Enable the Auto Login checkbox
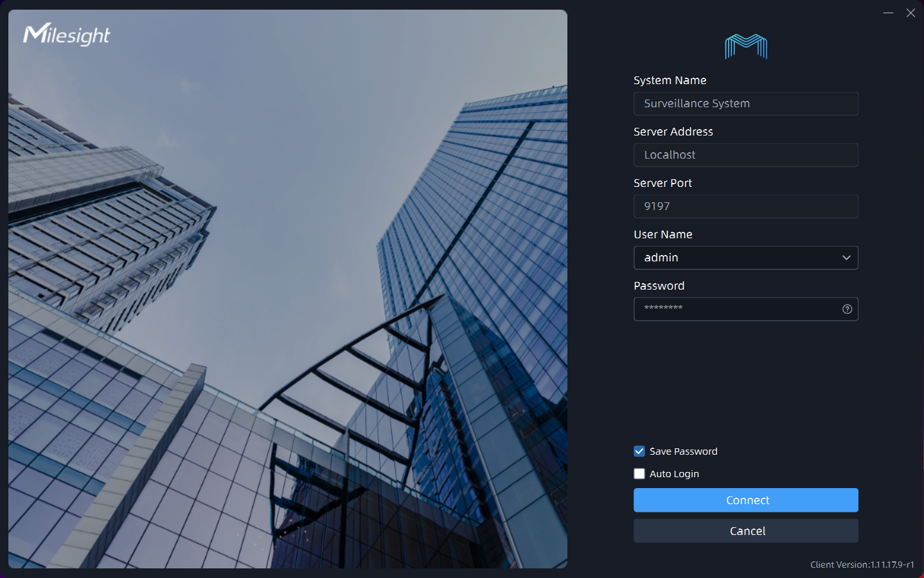Image resolution: width=924 pixels, height=578 pixels. pos(639,473)
